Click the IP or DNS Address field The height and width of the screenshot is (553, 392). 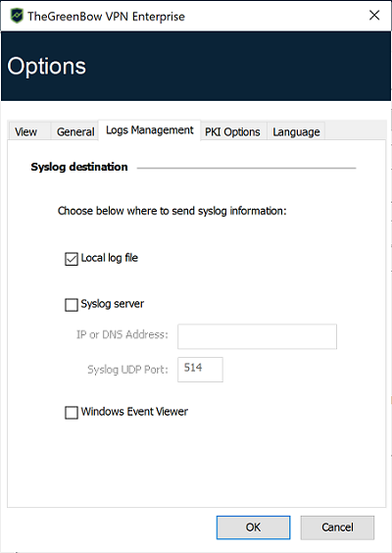coord(257,336)
